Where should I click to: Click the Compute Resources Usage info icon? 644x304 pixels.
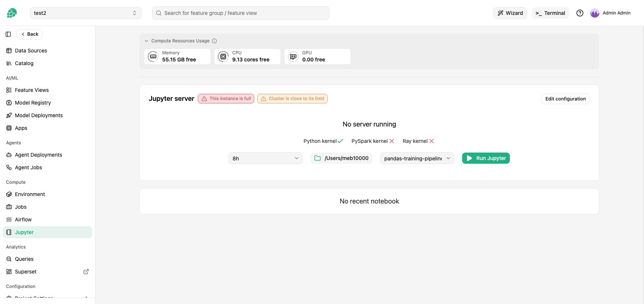coord(214,41)
